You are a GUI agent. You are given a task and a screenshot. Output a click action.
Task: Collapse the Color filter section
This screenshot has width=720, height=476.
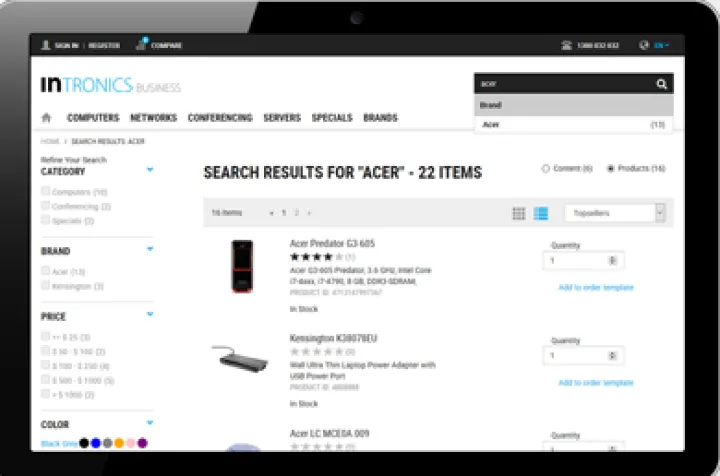(150, 423)
